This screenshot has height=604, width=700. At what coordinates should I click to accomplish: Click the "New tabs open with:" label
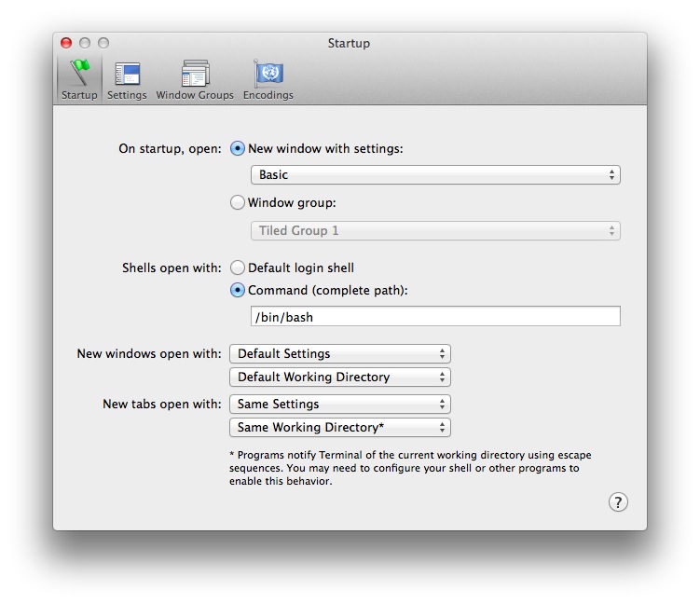pyautogui.click(x=162, y=404)
